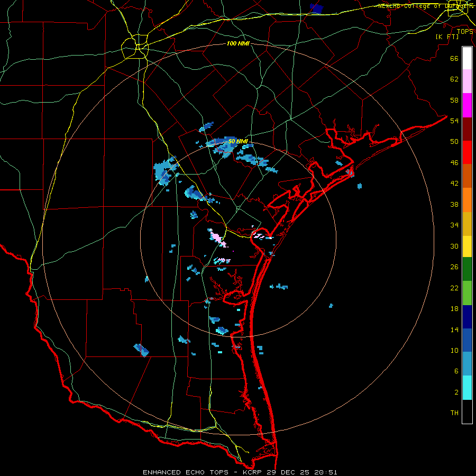
Task: Click the NEXLAB College of DuPage credit text
Action: pos(425,6)
